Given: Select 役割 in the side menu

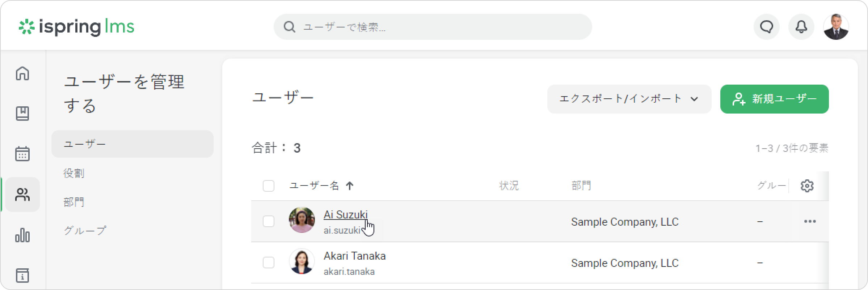Looking at the screenshot, I should tap(74, 173).
